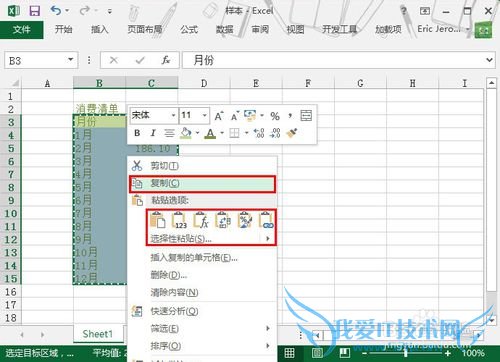Expand the 排序(O) submenu
The image size is (500, 362).
[x=203, y=346]
